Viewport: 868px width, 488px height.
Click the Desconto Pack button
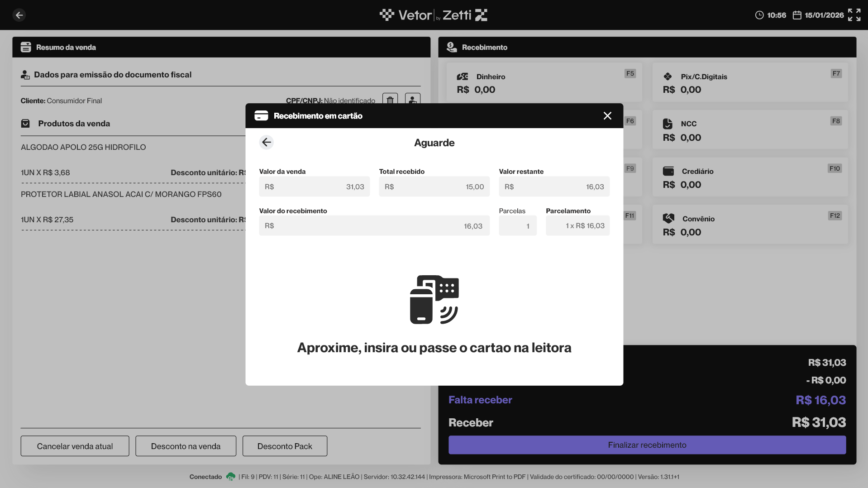[285, 446]
